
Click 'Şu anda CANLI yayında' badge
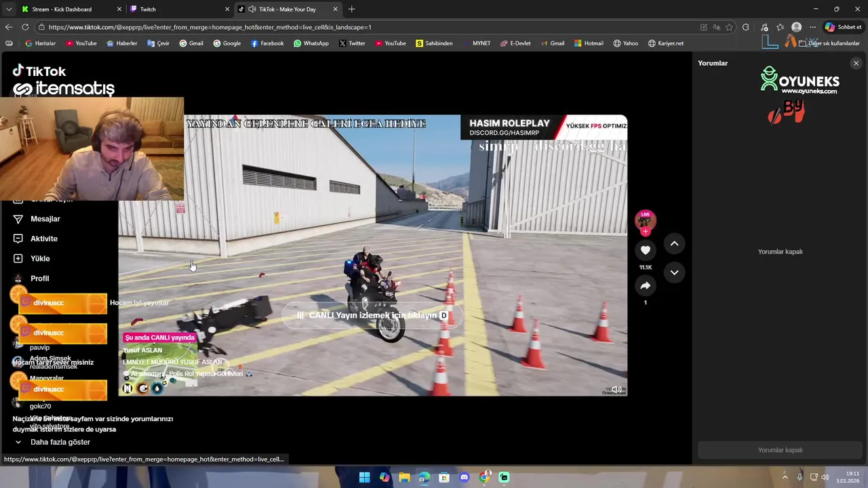pyautogui.click(x=159, y=338)
